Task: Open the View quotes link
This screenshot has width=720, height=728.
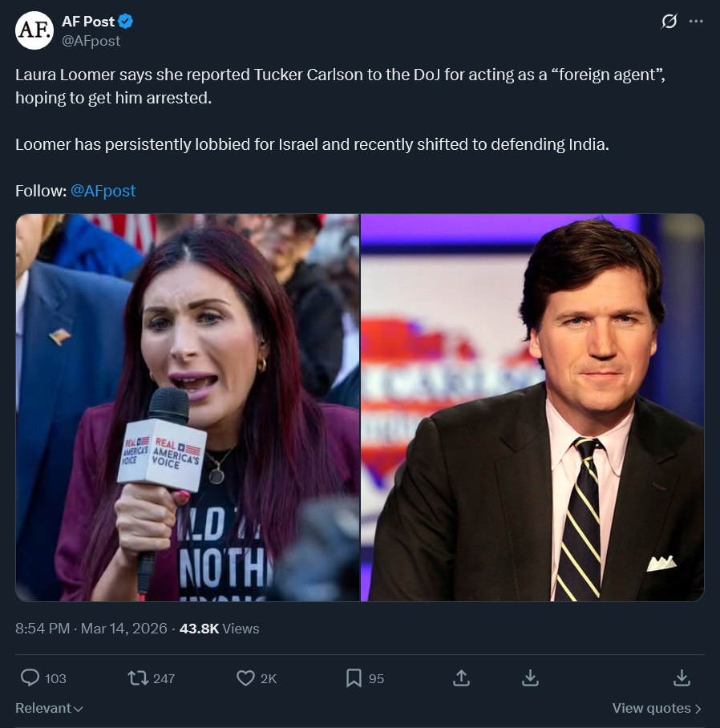Action: [657, 708]
